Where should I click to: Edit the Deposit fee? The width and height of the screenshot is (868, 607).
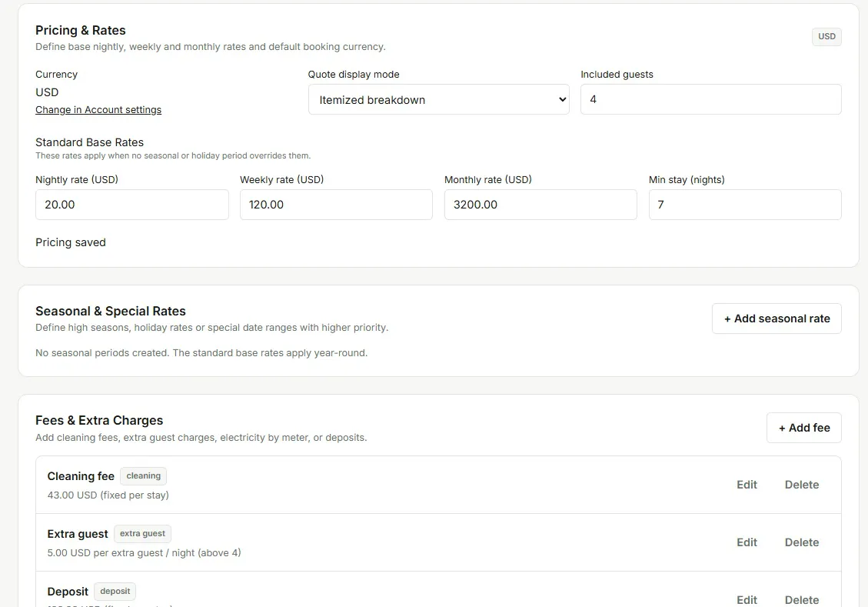click(747, 599)
